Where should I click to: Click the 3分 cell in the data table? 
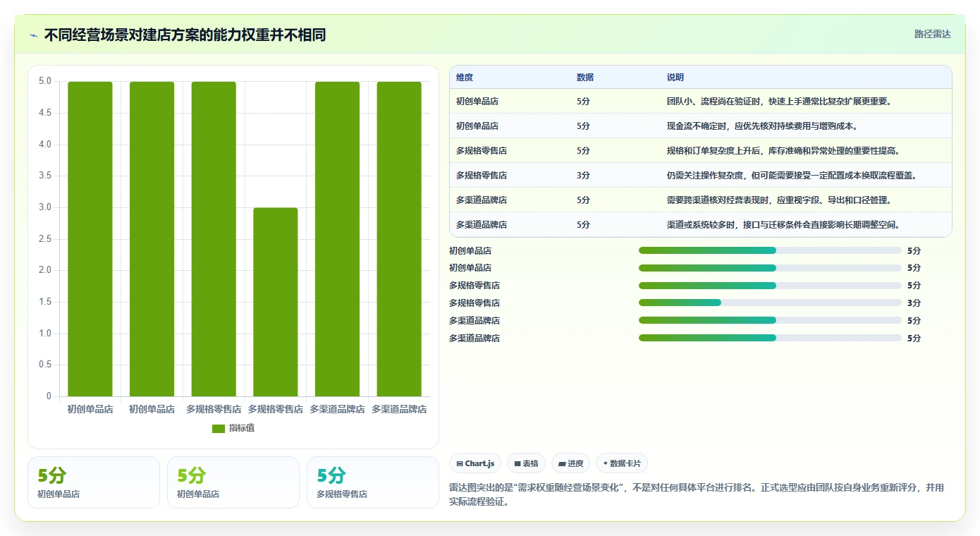pyautogui.click(x=583, y=176)
